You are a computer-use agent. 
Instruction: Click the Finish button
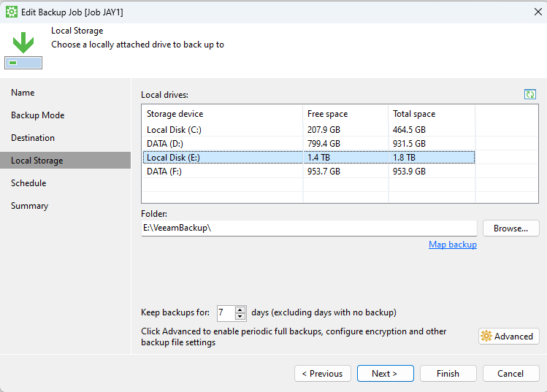[448, 374]
